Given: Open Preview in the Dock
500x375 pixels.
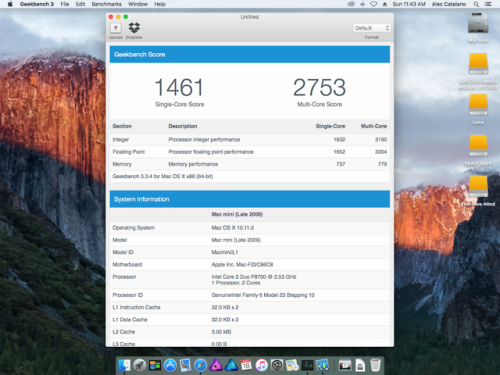Looking at the screenshot, I should click(x=185, y=365).
